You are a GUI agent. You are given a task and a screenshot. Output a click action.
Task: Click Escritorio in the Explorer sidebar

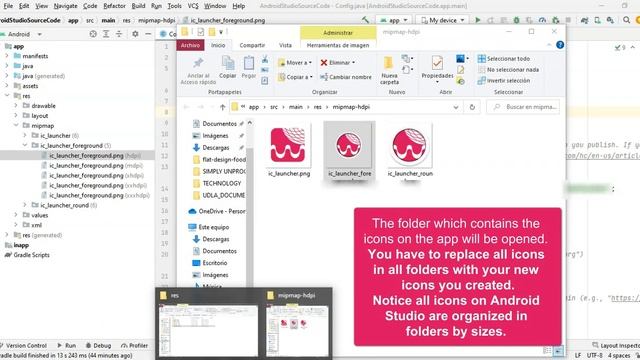214,263
